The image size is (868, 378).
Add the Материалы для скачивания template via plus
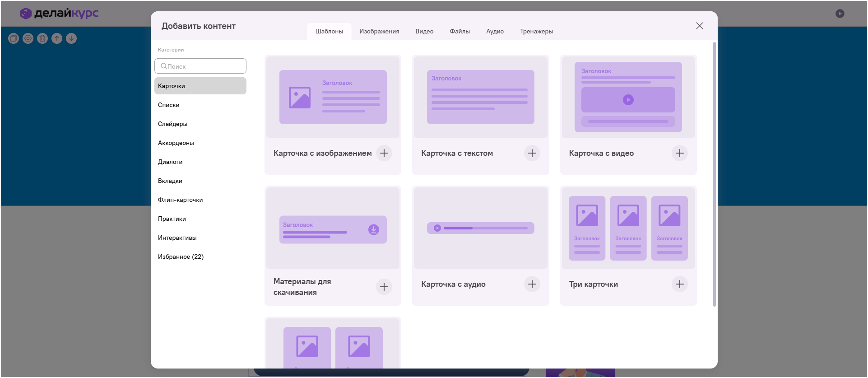click(x=384, y=287)
